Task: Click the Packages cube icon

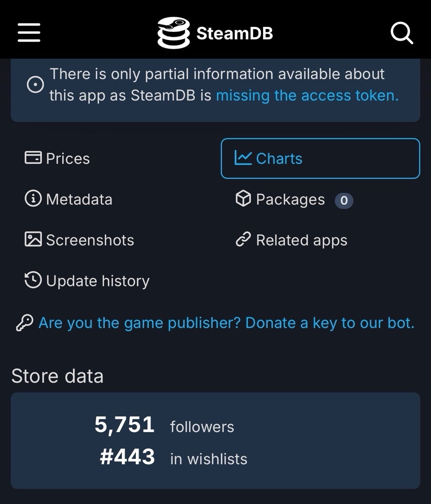Action: pyautogui.click(x=243, y=198)
